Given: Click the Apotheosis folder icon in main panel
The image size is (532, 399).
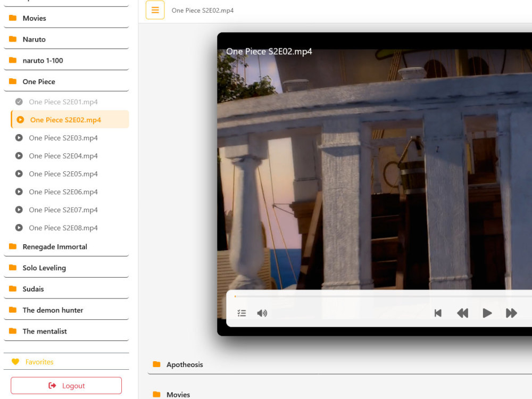Looking at the screenshot, I should click(156, 364).
